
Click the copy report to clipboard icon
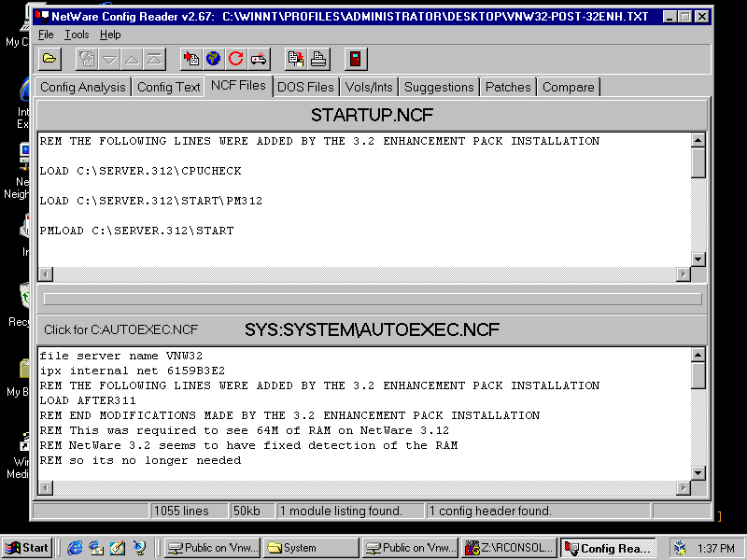pyautogui.click(x=296, y=59)
